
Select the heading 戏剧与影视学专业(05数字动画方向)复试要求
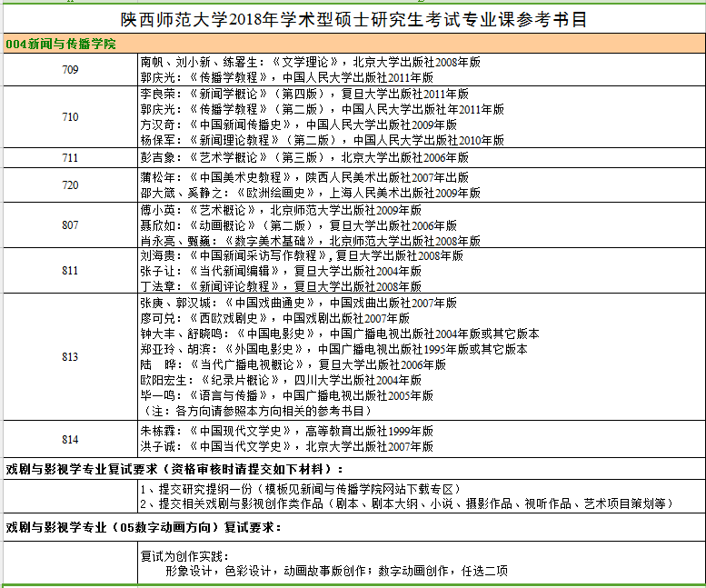[144, 527]
